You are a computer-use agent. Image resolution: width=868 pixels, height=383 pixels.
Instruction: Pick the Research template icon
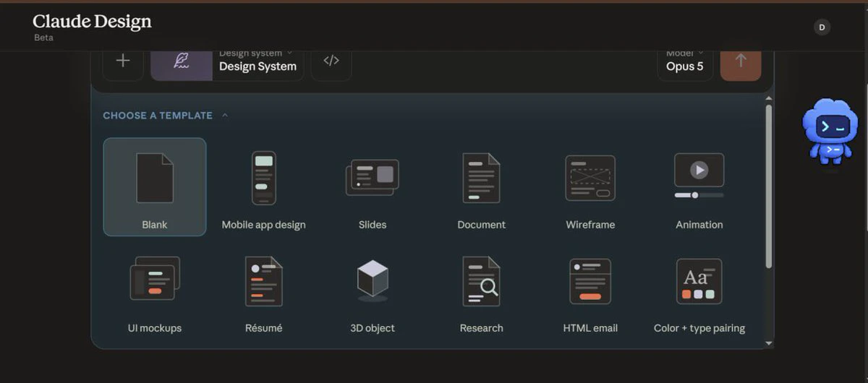[481, 281]
